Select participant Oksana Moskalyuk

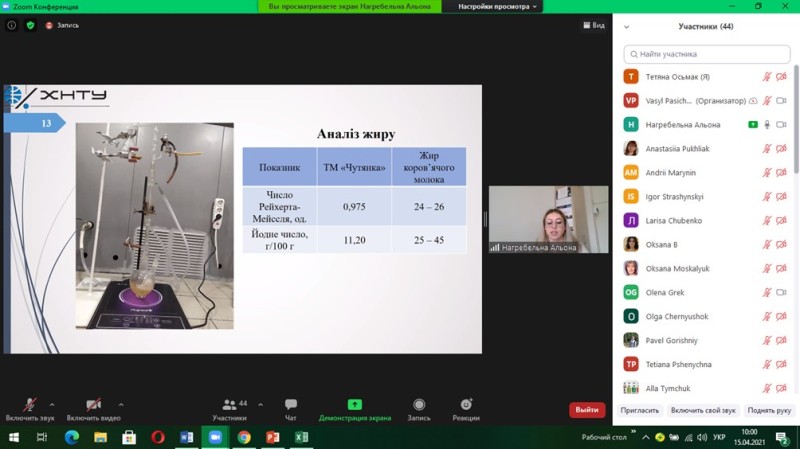[704, 268]
